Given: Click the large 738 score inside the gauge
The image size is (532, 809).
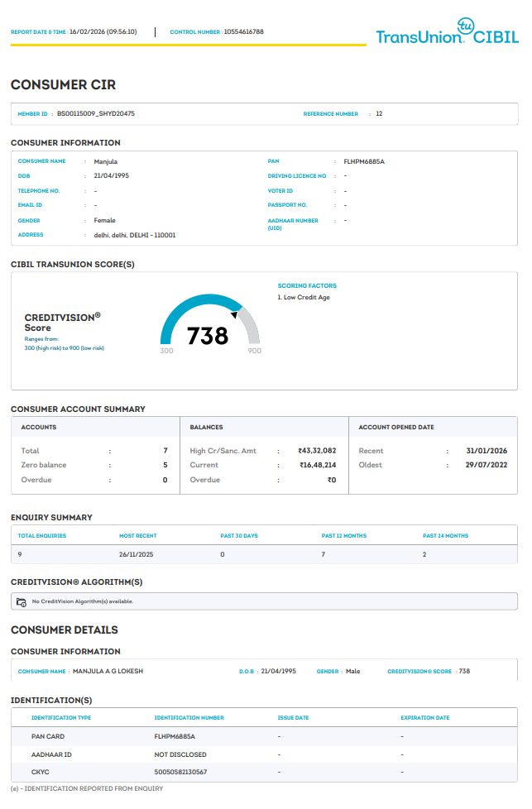Looking at the screenshot, I should click(208, 336).
